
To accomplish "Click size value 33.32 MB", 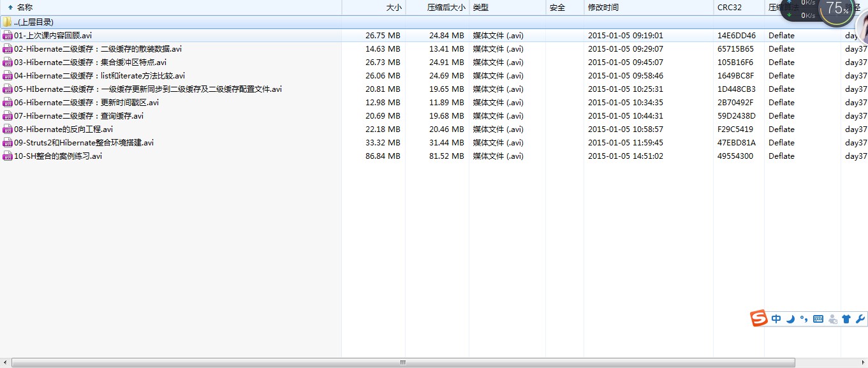I will click(383, 143).
